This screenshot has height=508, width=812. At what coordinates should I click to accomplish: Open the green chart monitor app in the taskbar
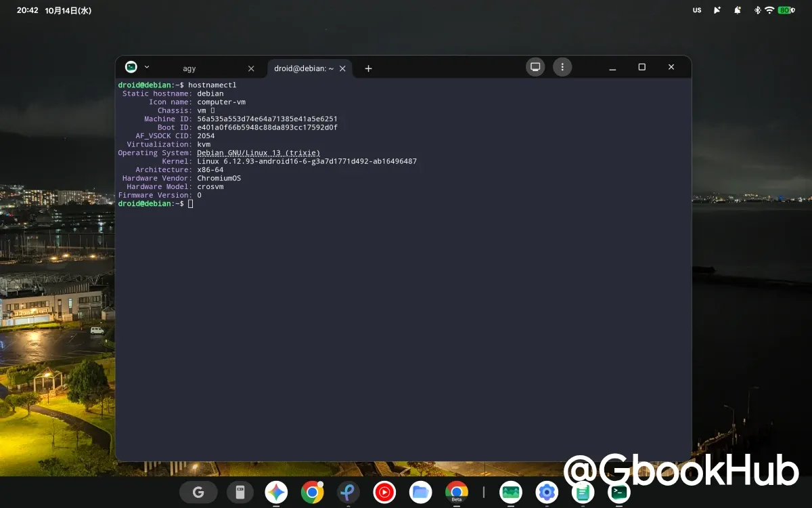(511, 492)
